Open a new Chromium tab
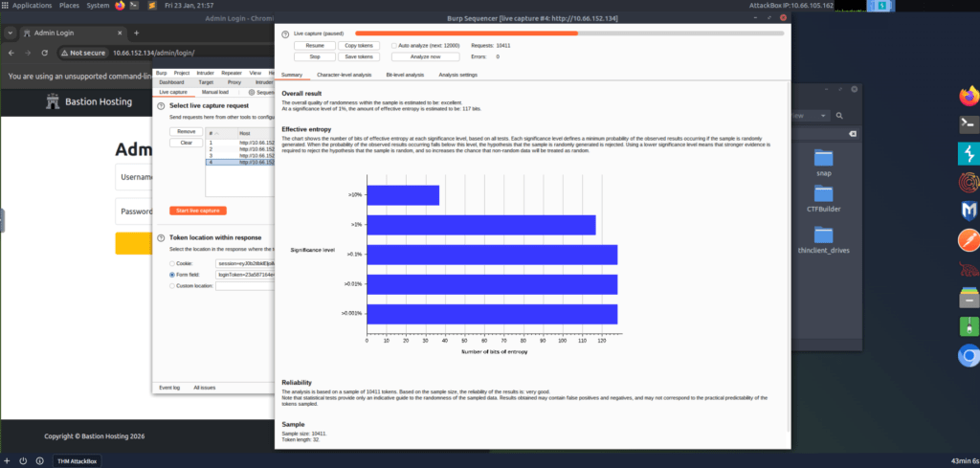Viewport: 980px width, 468px height. click(x=136, y=33)
